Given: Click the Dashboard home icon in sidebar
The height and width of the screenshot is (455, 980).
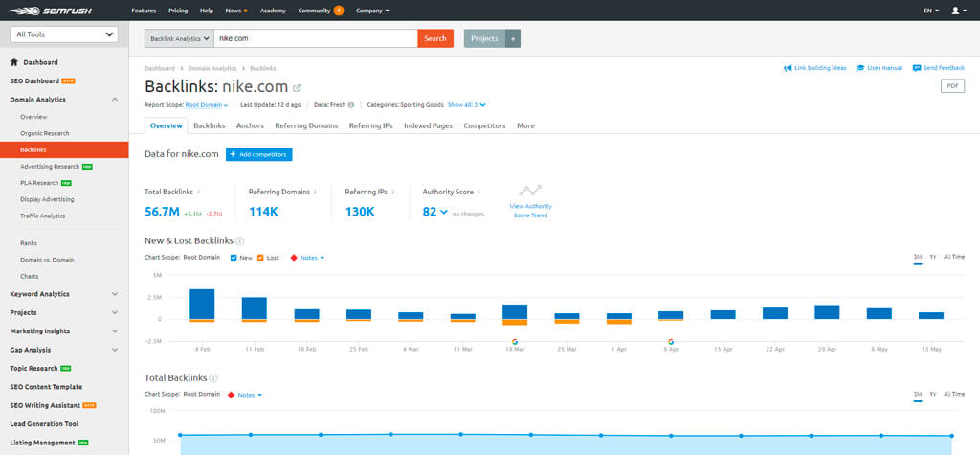Looking at the screenshot, I should pos(13,62).
